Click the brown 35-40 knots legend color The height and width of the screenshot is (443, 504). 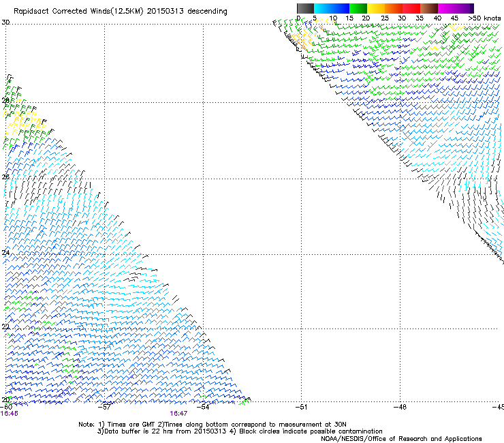[429, 8]
